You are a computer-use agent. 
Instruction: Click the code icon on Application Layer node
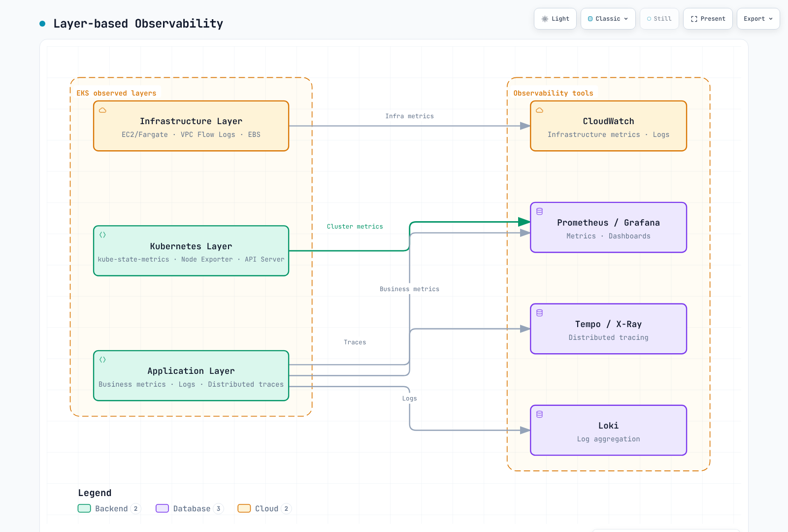pos(102,360)
